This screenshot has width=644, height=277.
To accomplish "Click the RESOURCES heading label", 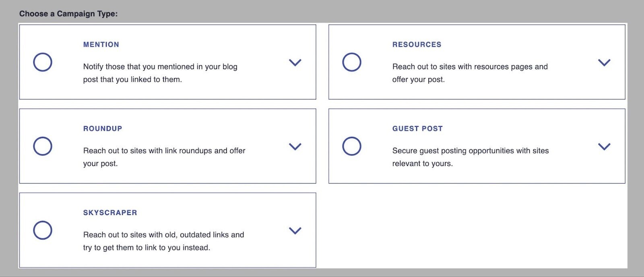I will pos(417,44).
